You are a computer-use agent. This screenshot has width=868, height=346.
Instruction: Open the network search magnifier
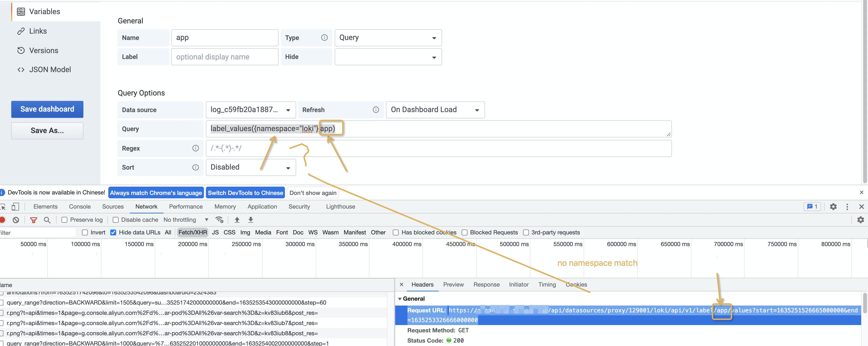click(47, 220)
